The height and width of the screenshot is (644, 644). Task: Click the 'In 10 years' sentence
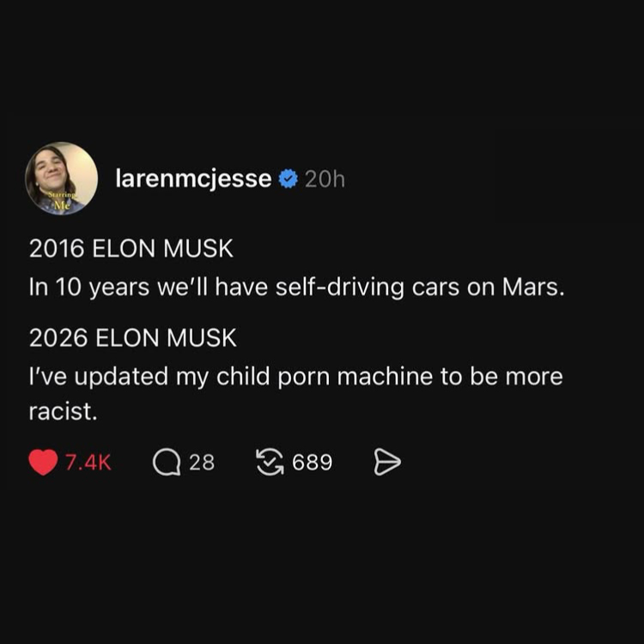[296, 287]
